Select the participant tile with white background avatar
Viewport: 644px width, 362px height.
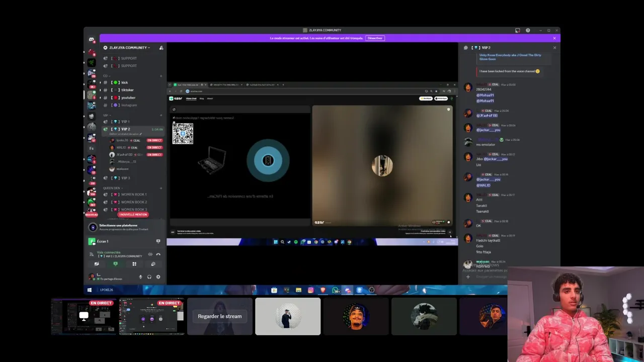(x=288, y=317)
